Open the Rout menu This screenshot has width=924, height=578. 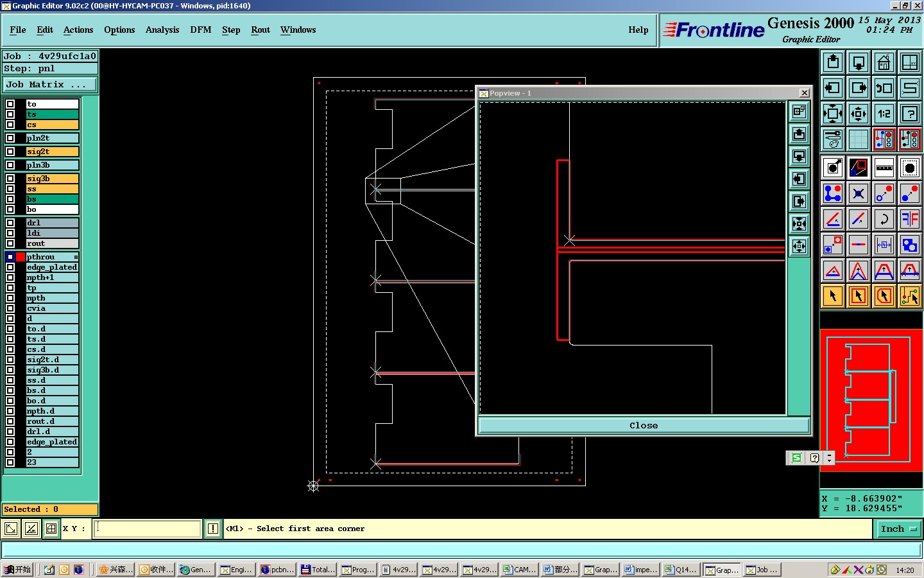(261, 30)
